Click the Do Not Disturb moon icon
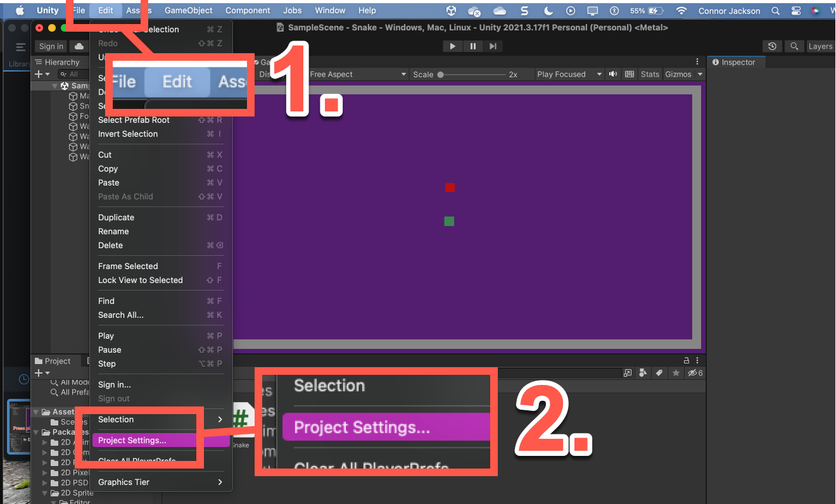The image size is (836, 504). (x=548, y=11)
